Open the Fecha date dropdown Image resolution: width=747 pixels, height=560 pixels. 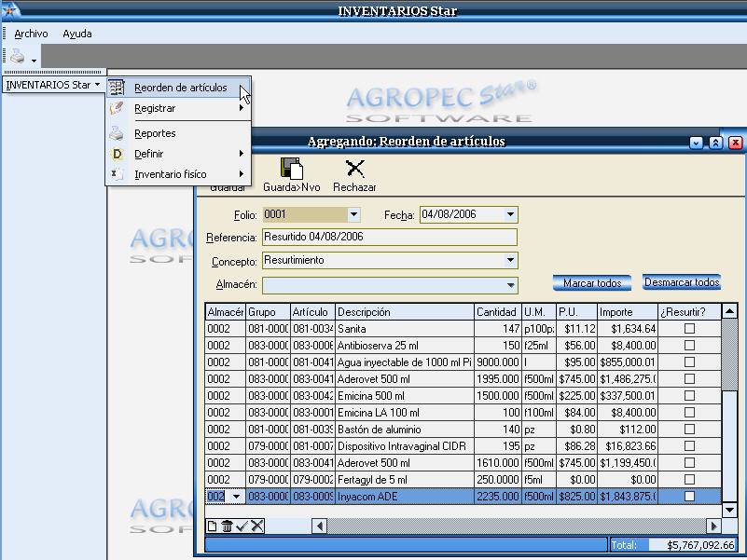(510, 214)
